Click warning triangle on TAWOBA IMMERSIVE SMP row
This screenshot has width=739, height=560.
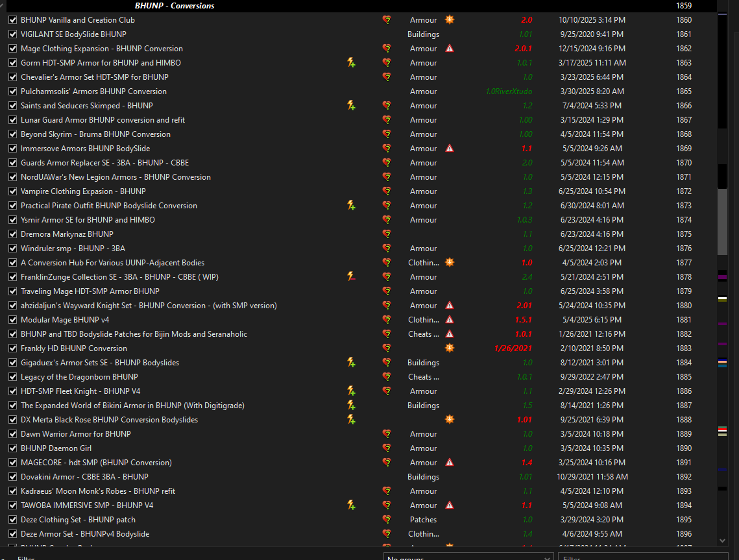click(x=450, y=505)
